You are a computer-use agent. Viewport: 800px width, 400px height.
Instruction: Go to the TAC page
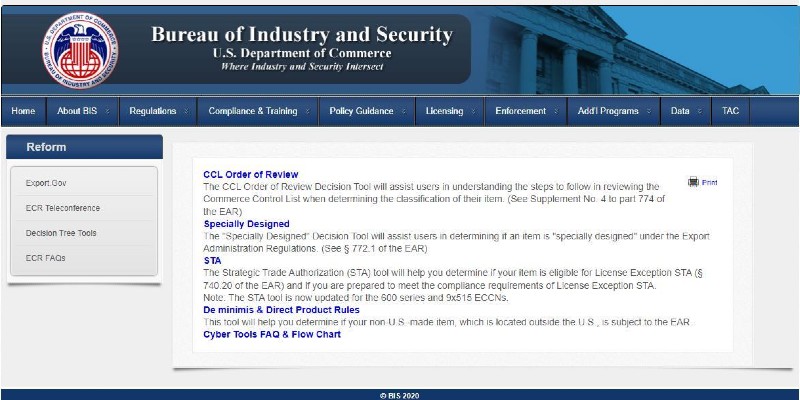pos(731,111)
